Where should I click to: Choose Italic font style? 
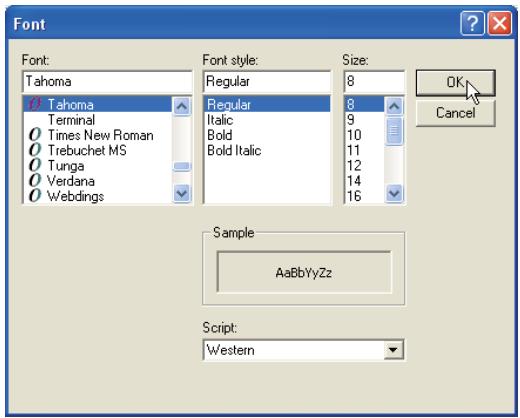[267, 120]
